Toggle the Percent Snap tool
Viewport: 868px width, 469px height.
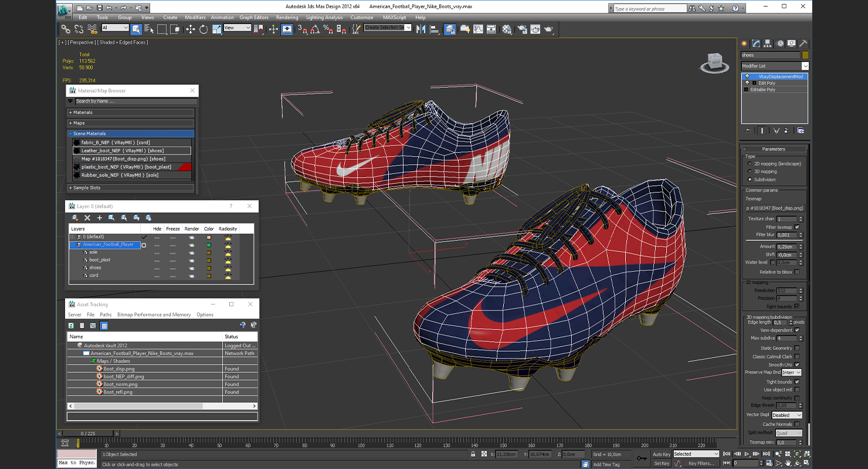tap(328, 29)
